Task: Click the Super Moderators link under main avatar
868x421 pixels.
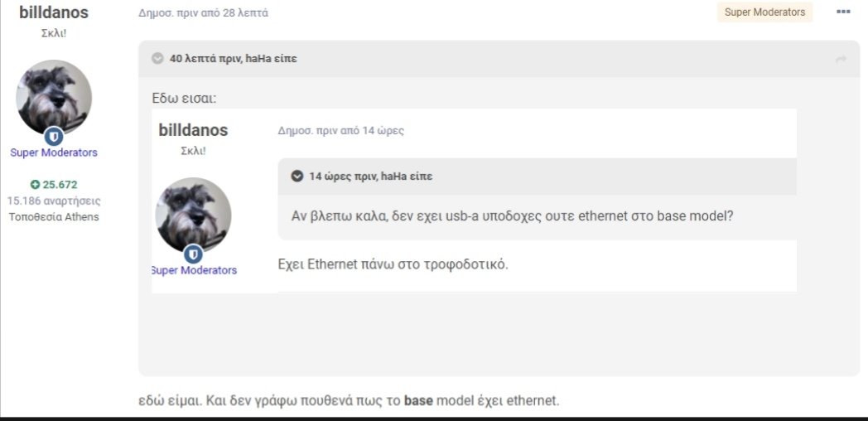Action: (54, 152)
